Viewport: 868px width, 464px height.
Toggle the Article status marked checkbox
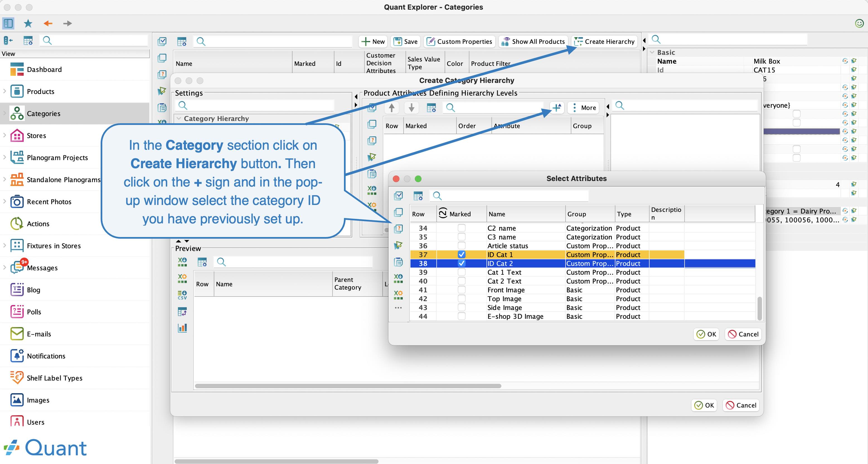462,246
